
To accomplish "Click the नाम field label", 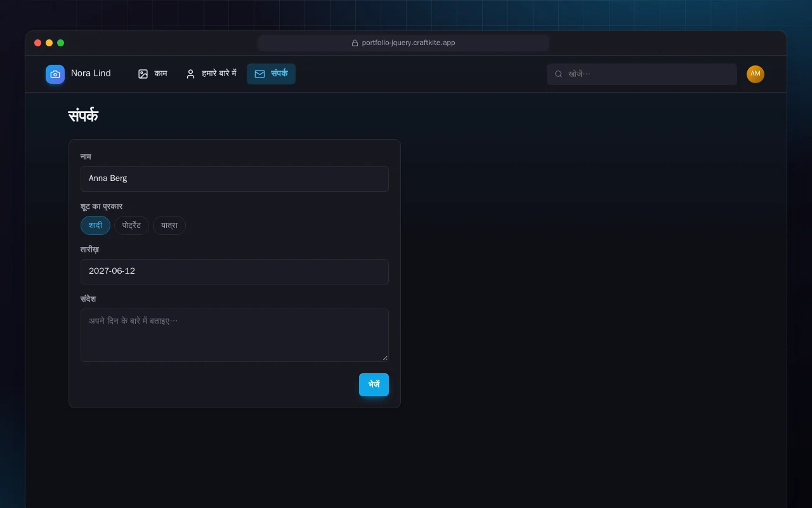I will pyautogui.click(x=86, y=157).
